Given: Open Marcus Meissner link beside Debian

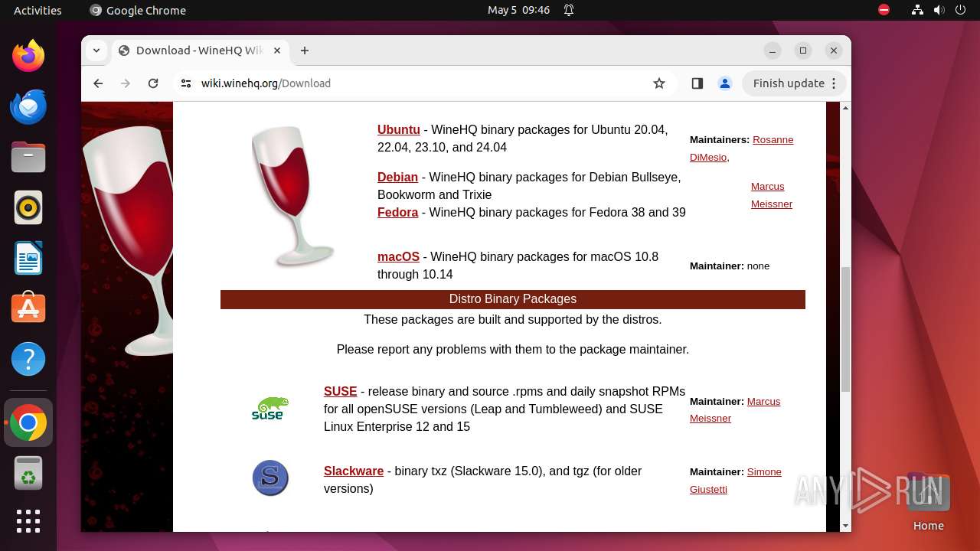Looking at the screenshot, I should (771, 195).
